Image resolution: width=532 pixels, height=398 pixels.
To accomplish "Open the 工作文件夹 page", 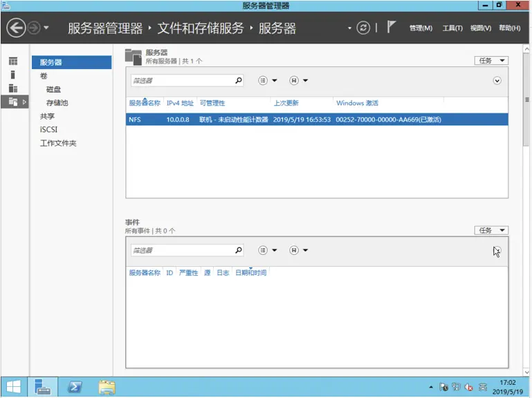I will pyautogui.click(x=58, y=143).
